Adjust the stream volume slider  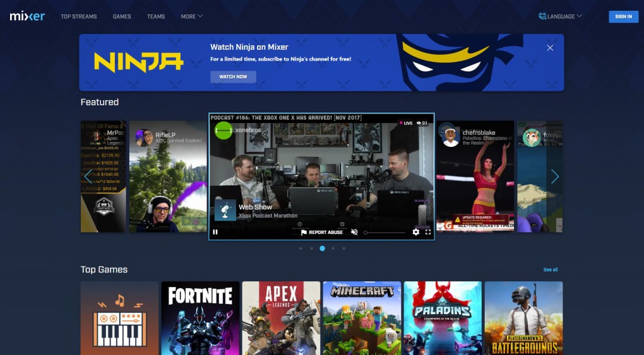385,233
